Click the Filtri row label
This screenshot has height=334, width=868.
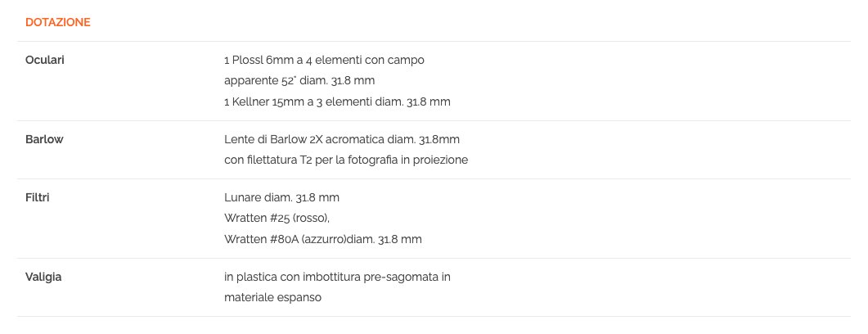tap(39, 197)
